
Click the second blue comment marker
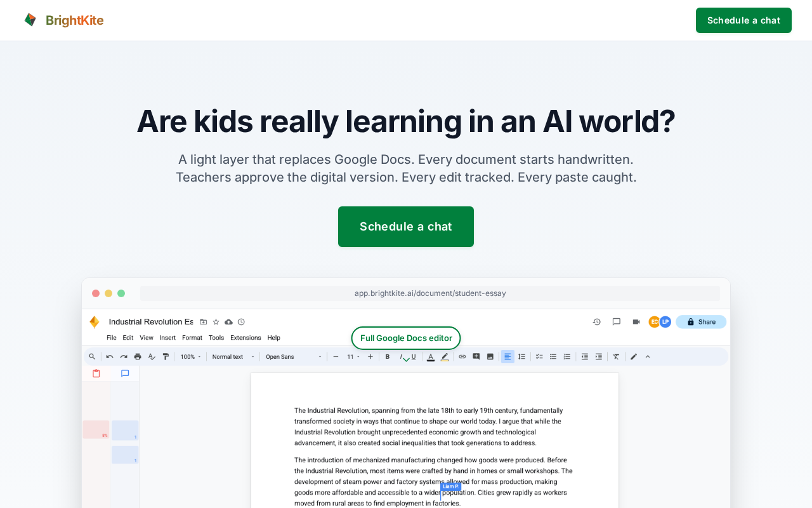[x=125, y=455]
